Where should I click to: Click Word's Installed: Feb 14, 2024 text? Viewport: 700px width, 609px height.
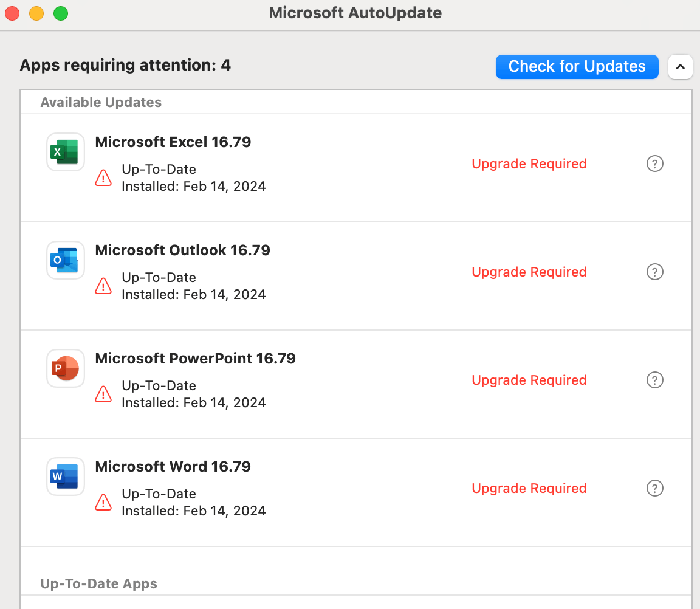click(x=194, y=511)
